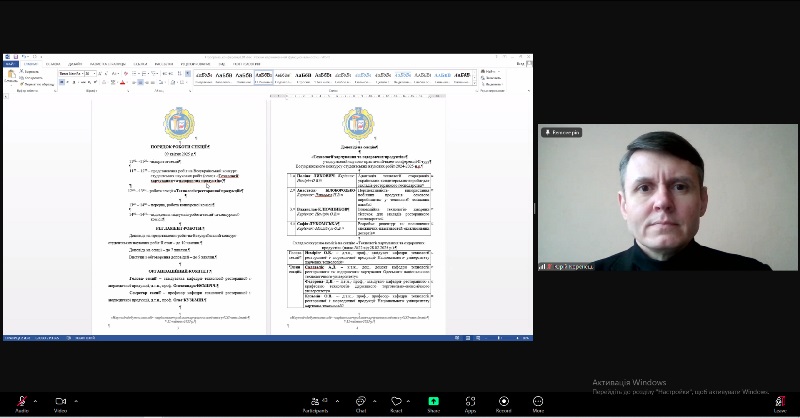Click the Leave meeting button
This screenshot has height=418, width=800.
[780, 404]
